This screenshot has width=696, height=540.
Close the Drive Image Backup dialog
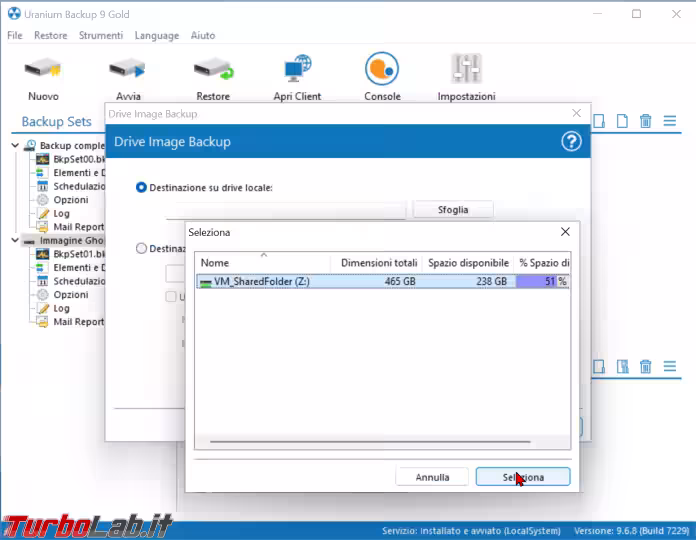(576, 113)
